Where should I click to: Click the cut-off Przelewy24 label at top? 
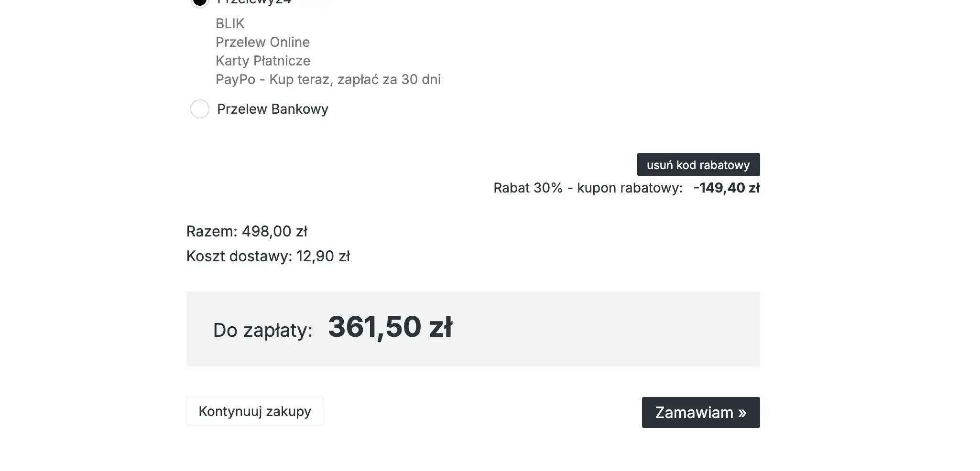coord(254,2)
